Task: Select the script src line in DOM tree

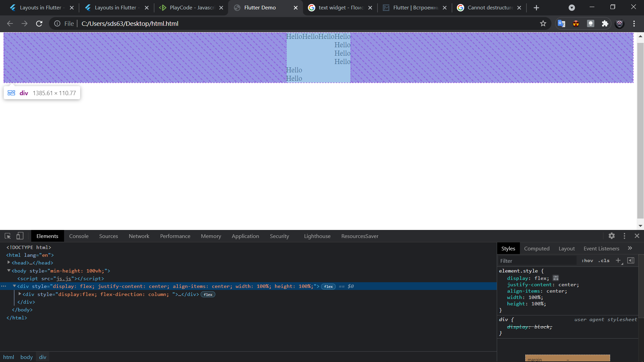Action: pos(61,279)
